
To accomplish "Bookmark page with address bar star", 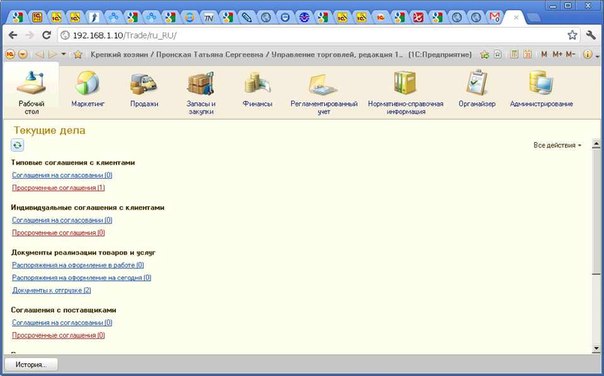I will [x=572, y=35].
